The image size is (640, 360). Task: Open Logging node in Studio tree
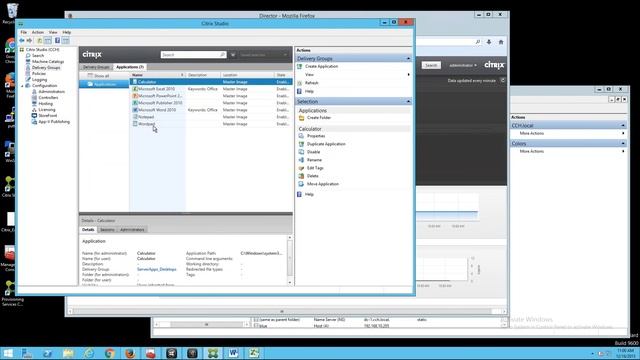tap(39, 80)
